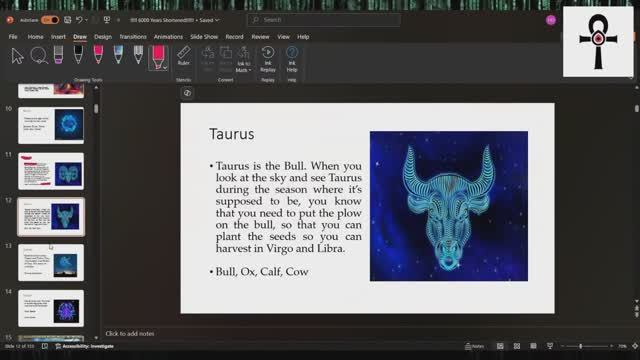Click the zoom in plus button
The image size is (640, 360).
[x=611, y=346]
